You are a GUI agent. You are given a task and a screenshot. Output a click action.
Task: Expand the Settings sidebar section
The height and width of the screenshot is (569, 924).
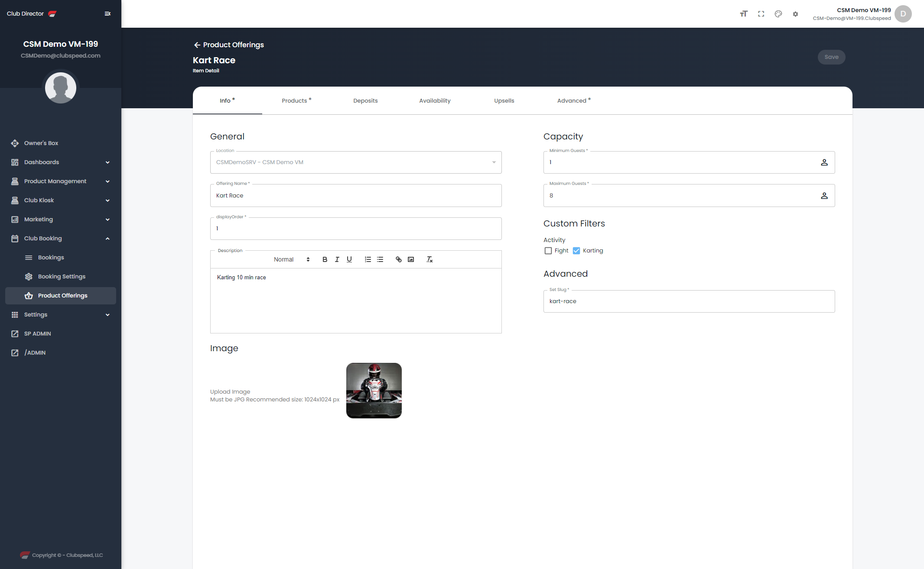[61, 314]
